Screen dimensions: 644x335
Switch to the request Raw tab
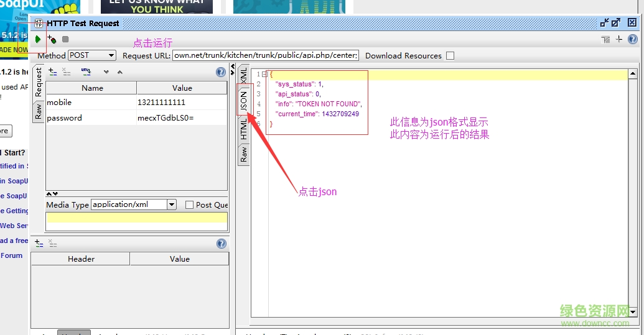[x=39, y=111]
